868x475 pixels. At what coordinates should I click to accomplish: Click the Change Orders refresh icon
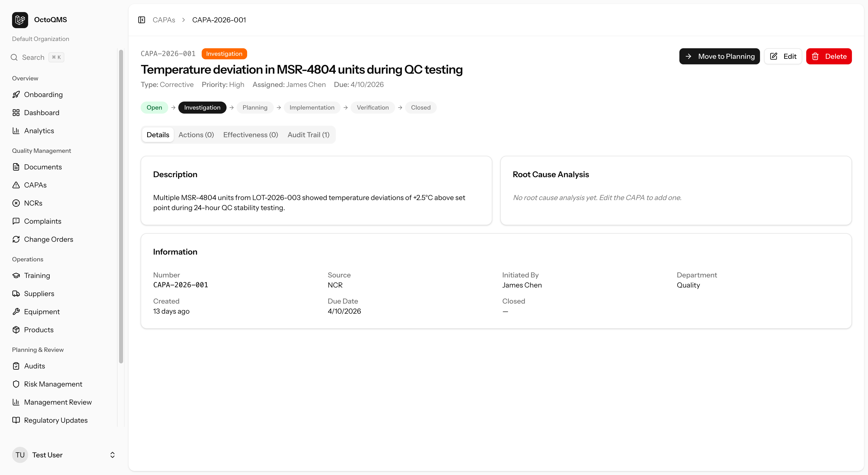(16, 239)
